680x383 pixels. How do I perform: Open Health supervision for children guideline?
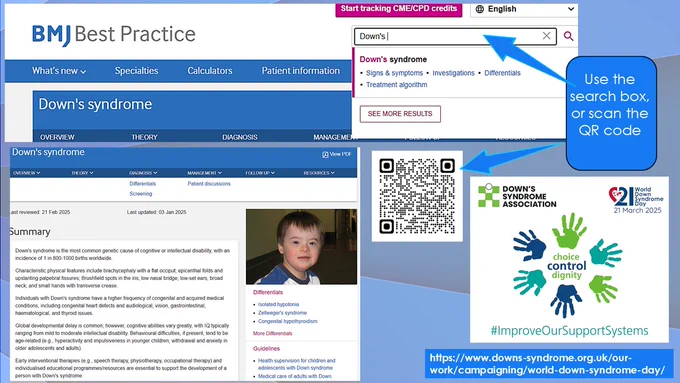click(x=297, y=364)
